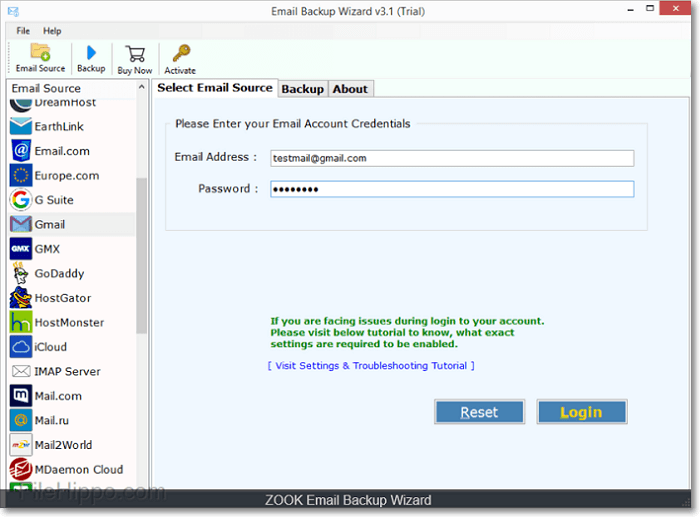
Task: Select the IMAP Server envelope icon
Action: click(x=21, y=371)
